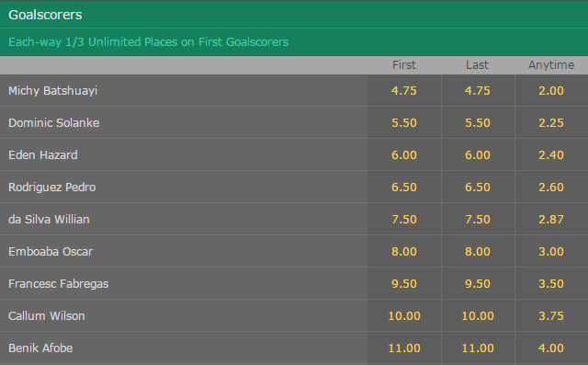This screenshot has height=365, width=588.
Task: Pick Michy Batshuayi anytime odds 2.00
Action: click(551, 90)
